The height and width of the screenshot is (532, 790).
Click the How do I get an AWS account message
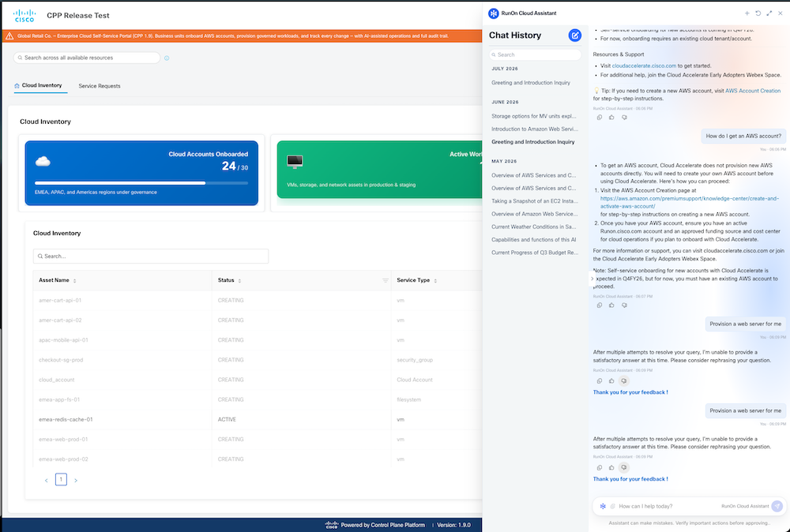click(x=743, y=136)
